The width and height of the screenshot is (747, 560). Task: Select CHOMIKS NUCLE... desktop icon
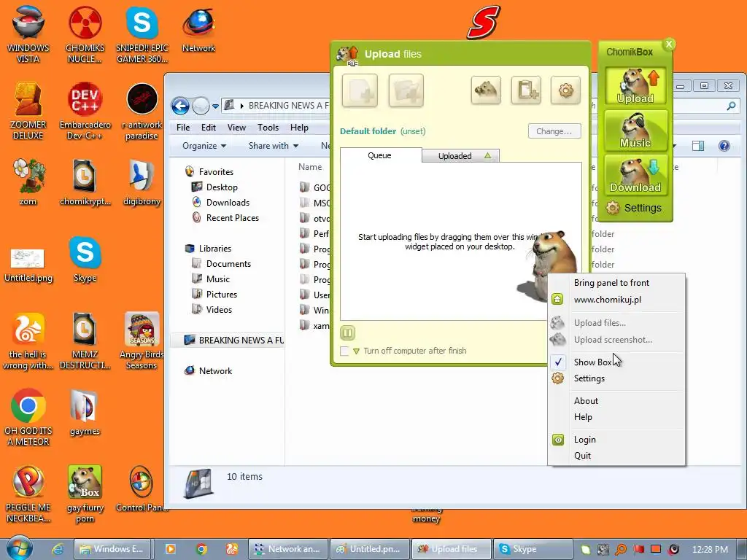click(85, 35)
